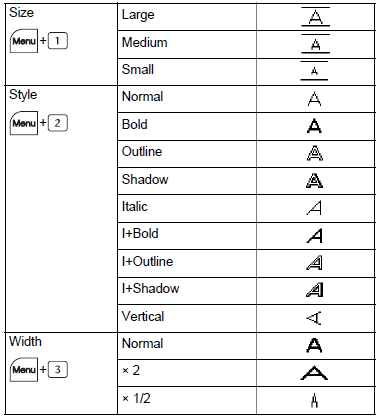Click the Normal label under Width
Image resolution: width=380 pixels, height=420 pixels.
pos(143,343)
